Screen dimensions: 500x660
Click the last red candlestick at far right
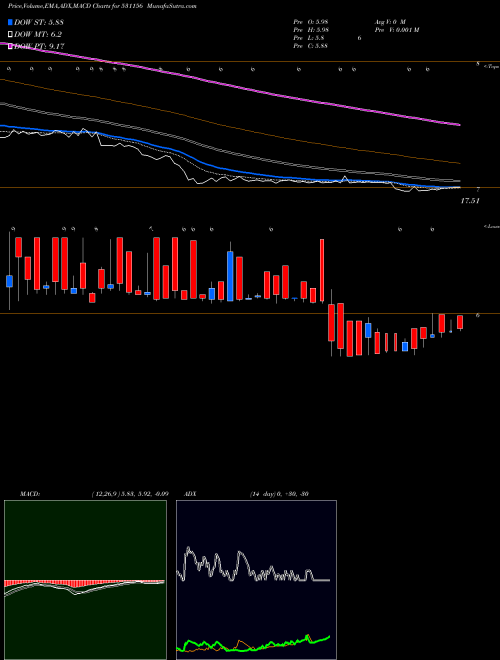tap(460, 322)
